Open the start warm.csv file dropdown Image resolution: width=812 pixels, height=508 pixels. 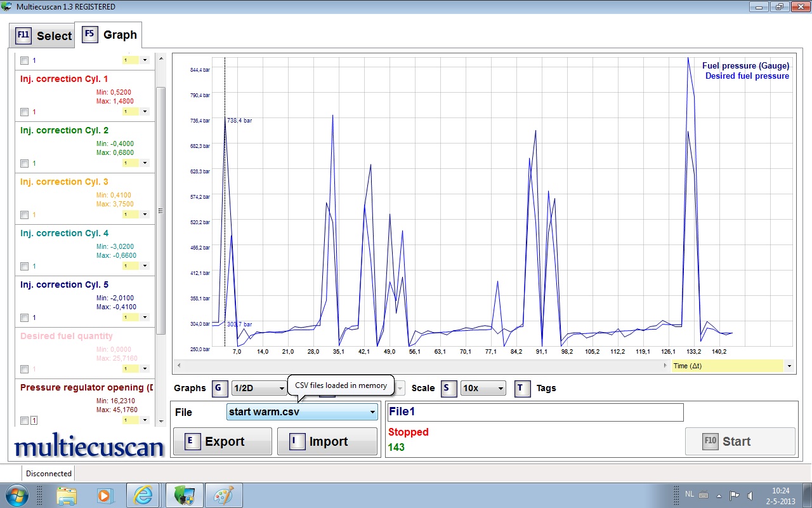click(303, 412)
